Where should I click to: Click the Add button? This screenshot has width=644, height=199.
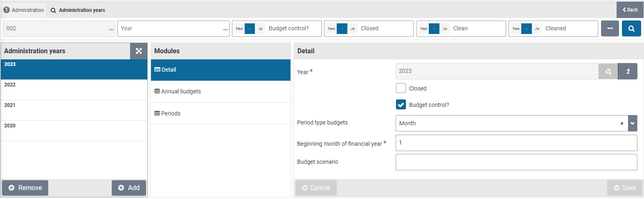point(129,188)
